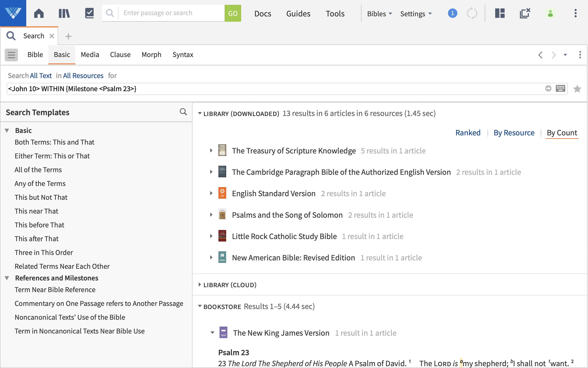Open the search history dropdown arrow

pyautogui.click(x=565, y=55)
